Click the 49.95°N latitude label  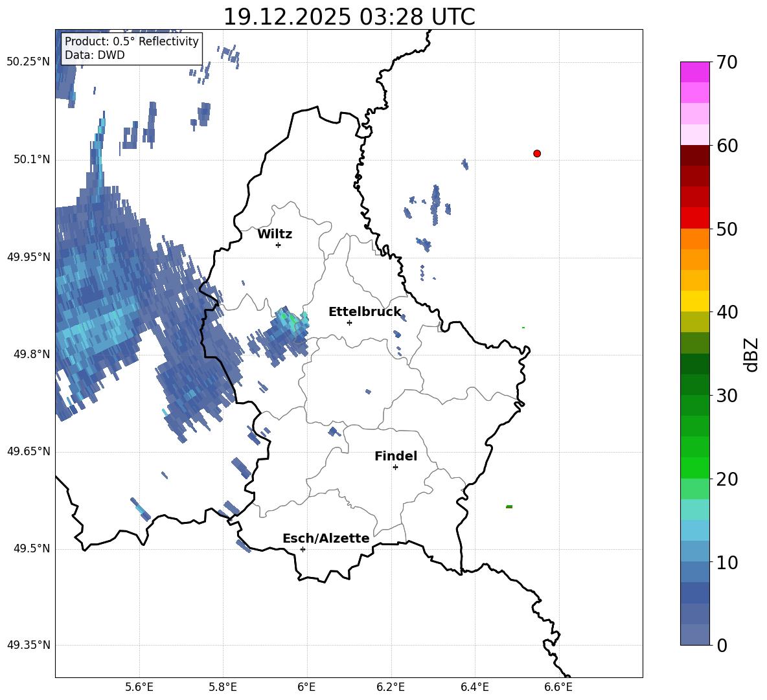tap(29, 257)
